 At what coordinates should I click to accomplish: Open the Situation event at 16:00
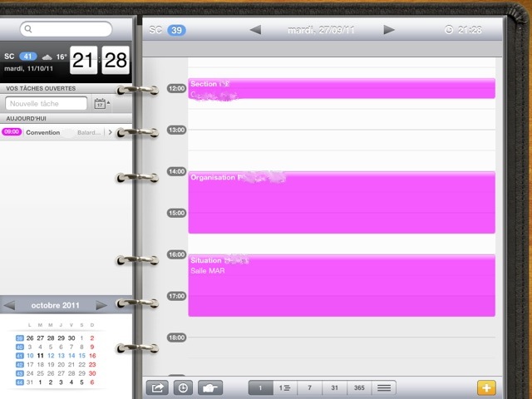(341, 284)
